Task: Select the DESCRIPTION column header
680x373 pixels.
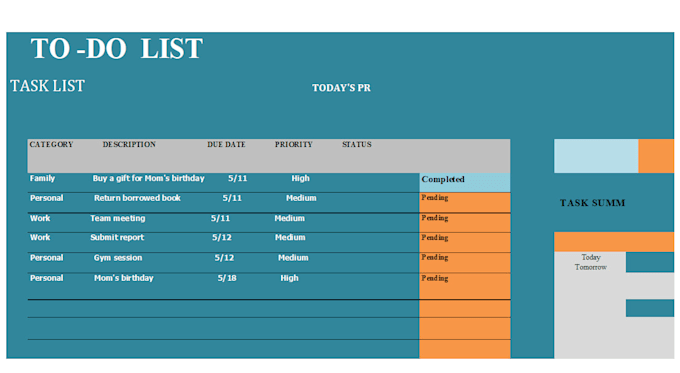Action: [x=129, y=144]
